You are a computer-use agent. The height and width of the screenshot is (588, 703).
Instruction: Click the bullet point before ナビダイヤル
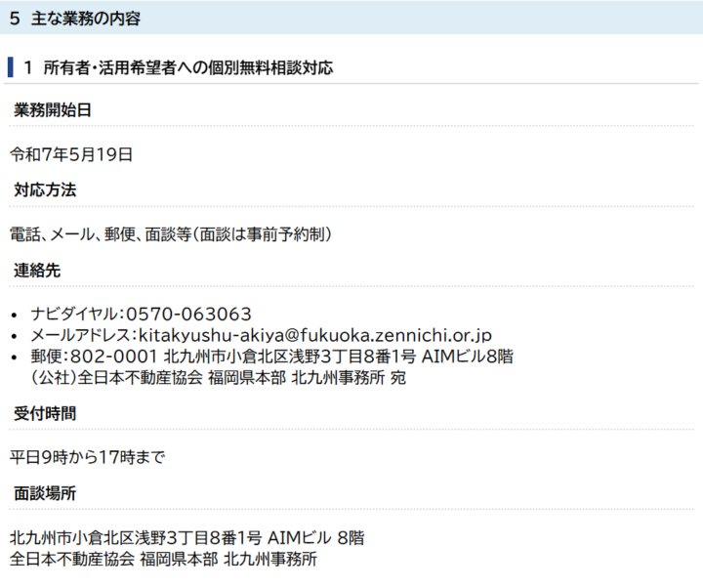coord(16,315)
